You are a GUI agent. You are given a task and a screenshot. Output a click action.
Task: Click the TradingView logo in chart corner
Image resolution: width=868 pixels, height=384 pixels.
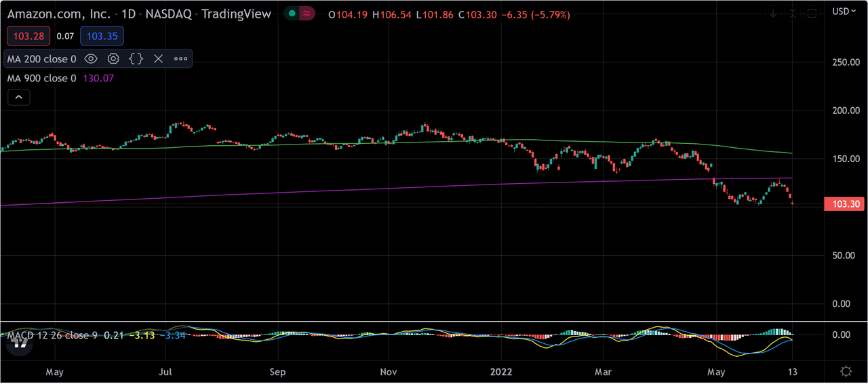click(x=20, y=343)
